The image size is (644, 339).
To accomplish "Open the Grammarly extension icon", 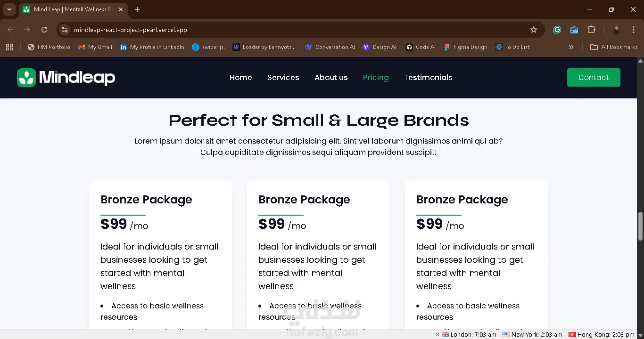I will point(557,30).
